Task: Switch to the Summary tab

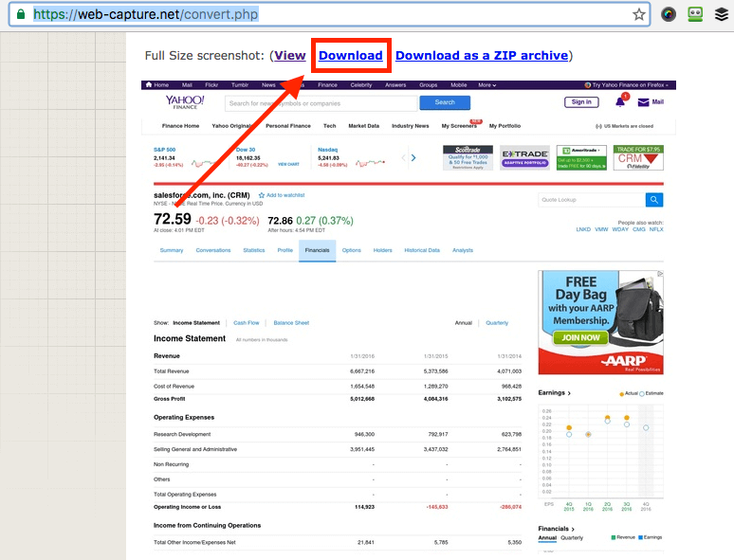Action: (x=172, y=250)
